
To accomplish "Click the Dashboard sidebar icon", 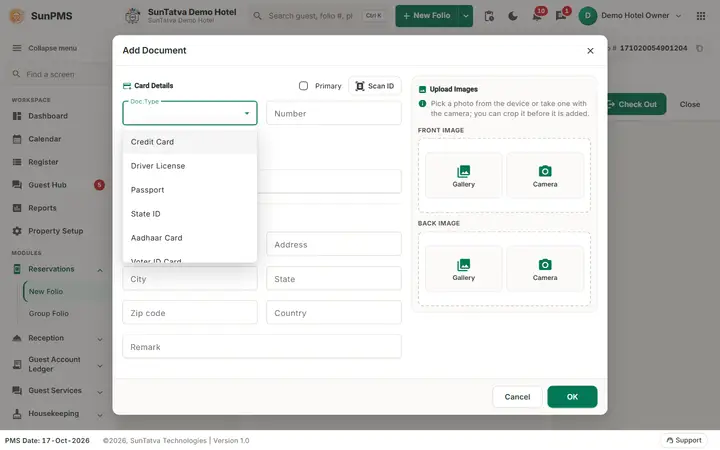I will (x=17, y=116).
